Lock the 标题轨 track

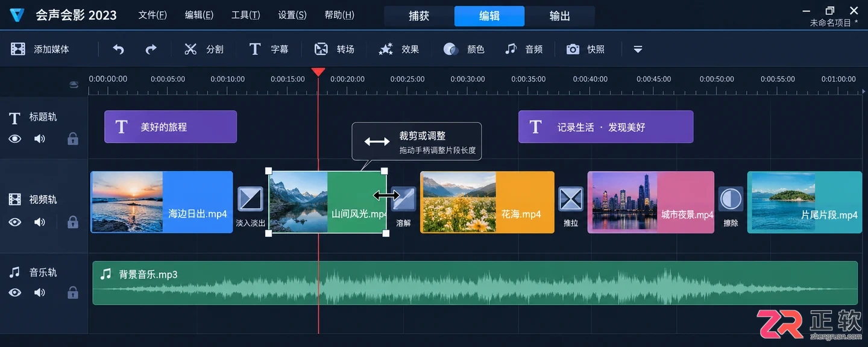coord(73,139)
